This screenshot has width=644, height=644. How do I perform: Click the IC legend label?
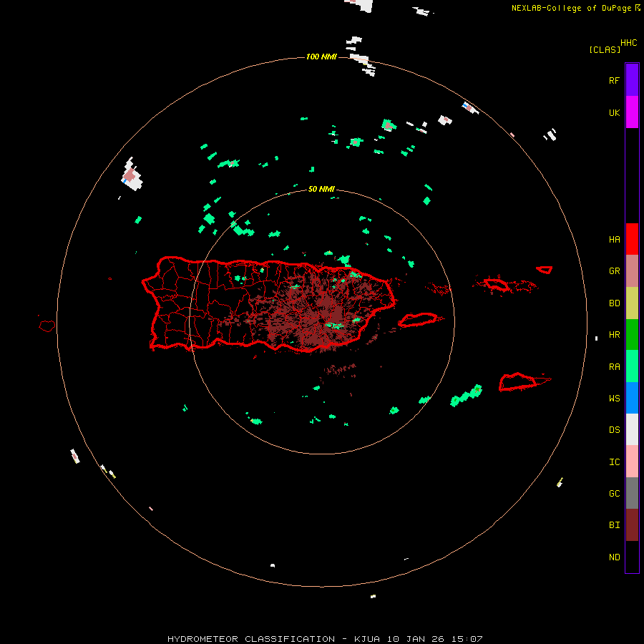(x=614, y=462)
